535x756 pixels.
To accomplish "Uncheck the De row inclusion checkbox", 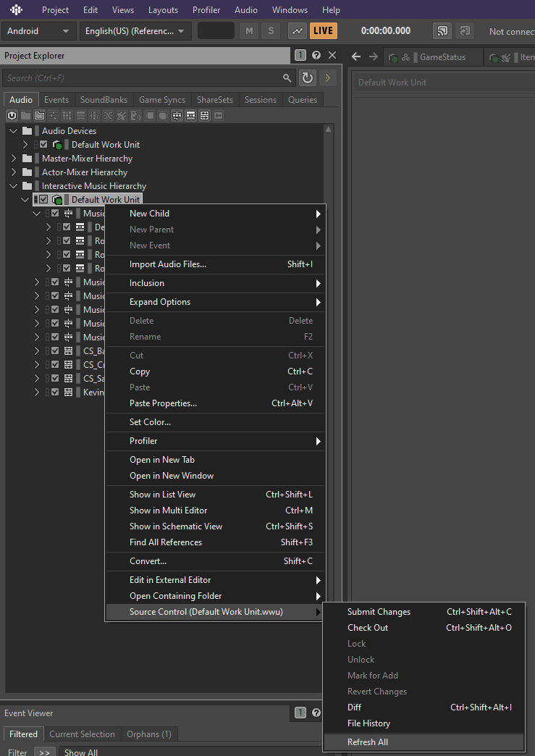I will 67,227.
